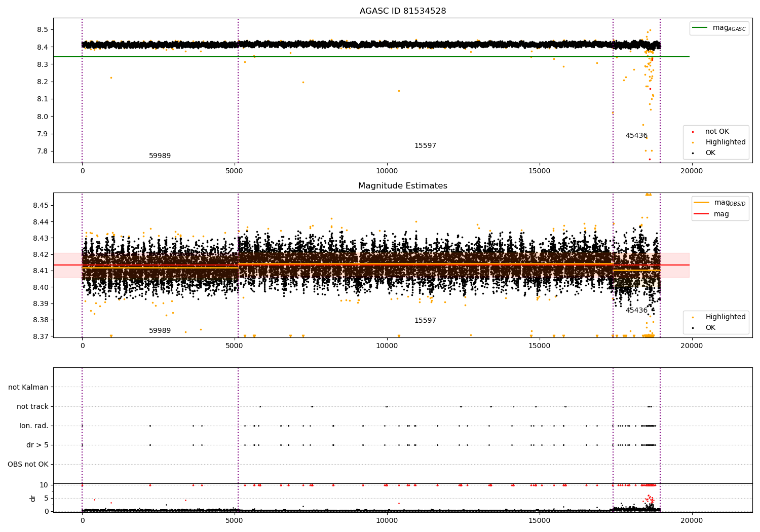Click the 'Magnitude Estimates' subplot title
This screenshot has height=532, width=760.
pyautogui.click(x=403, y=186)
